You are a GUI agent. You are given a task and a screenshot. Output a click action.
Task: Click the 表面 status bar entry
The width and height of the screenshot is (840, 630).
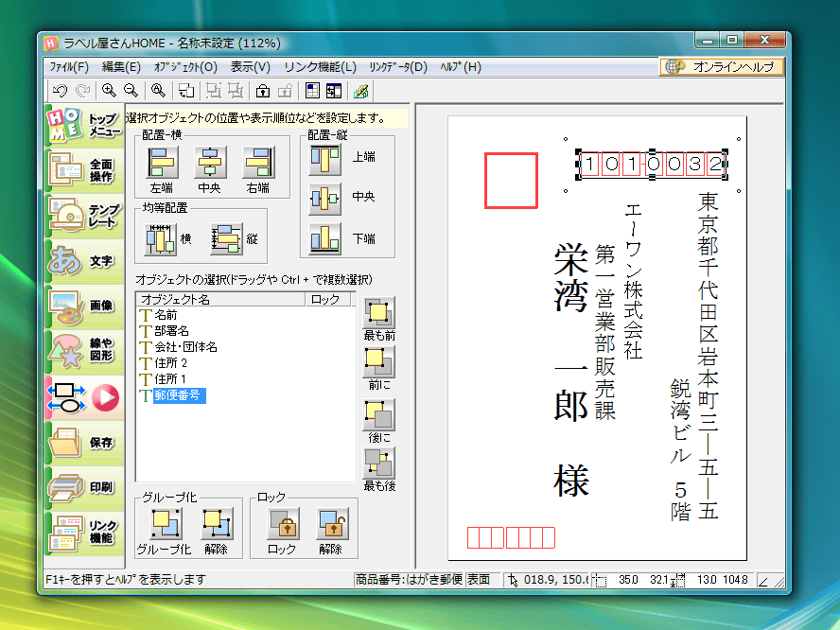[482, 580]
